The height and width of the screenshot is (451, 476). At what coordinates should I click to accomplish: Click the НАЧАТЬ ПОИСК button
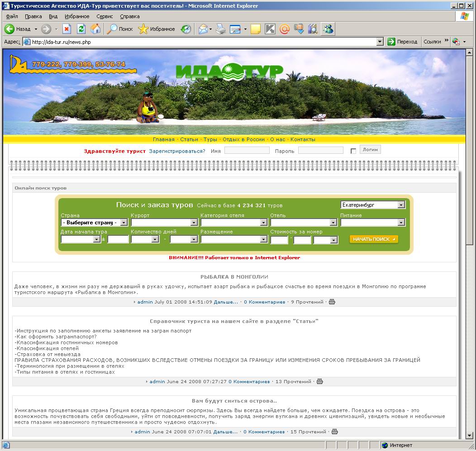374,239
